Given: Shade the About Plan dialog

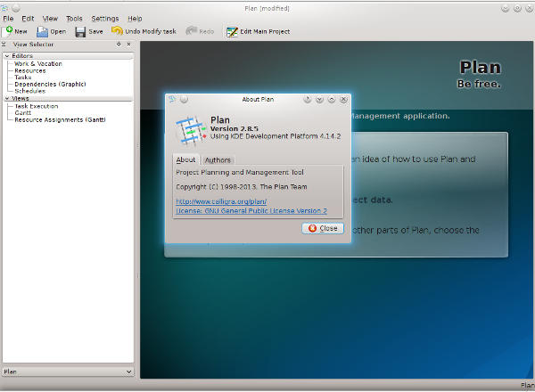Looking at the screenshot, I should pyautogui.click(x=320, y=99).
